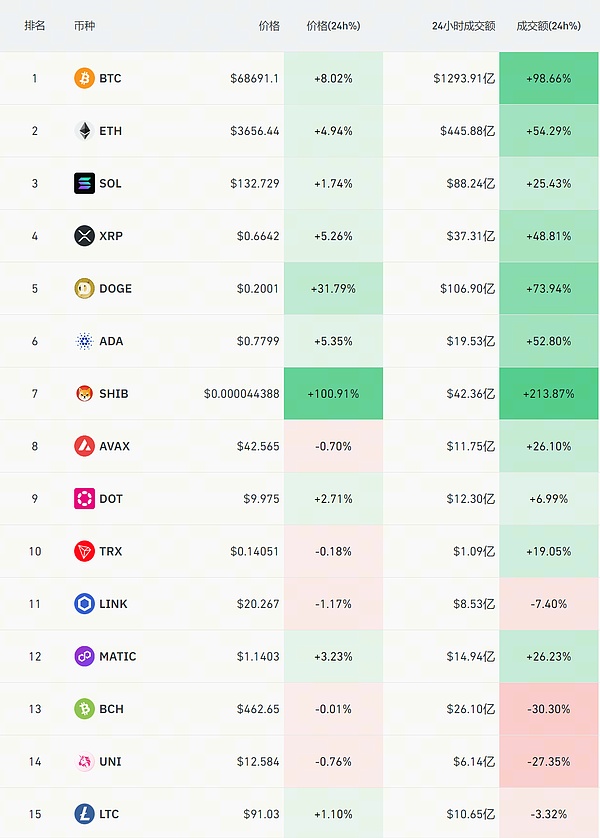The image size is (600, 838).
Task: Click the 排名 column header
Action: tap(35, 26)
